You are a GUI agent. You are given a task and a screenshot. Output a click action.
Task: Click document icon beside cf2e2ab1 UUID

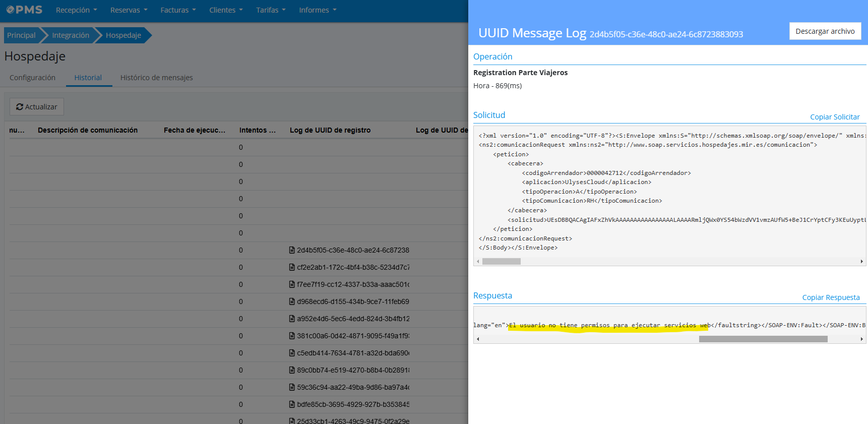click(292, 267)
